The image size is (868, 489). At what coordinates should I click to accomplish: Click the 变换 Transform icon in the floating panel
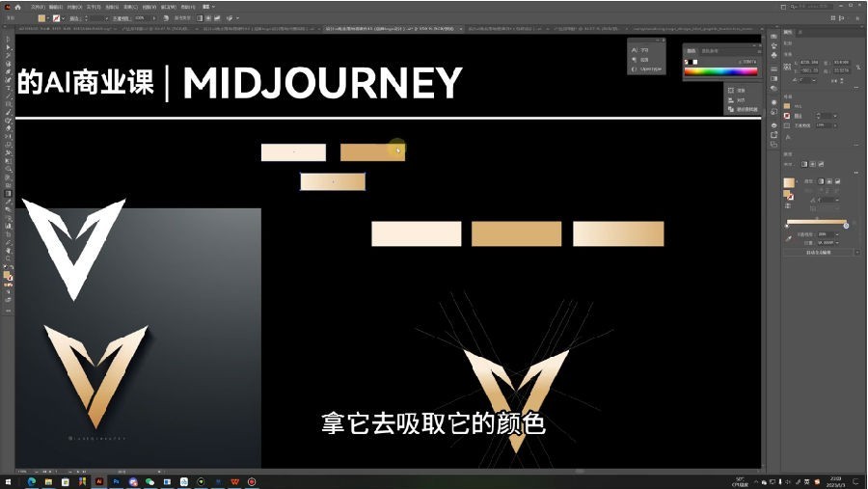731,90
